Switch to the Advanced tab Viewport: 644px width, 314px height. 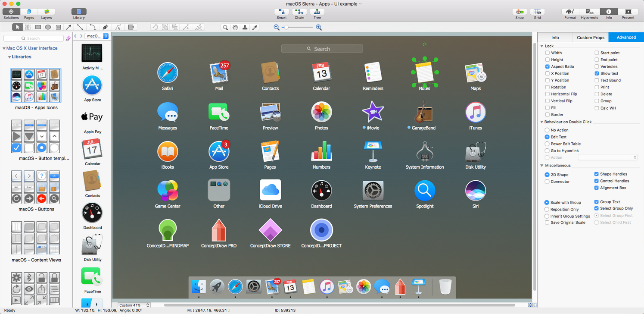(626, 38)
